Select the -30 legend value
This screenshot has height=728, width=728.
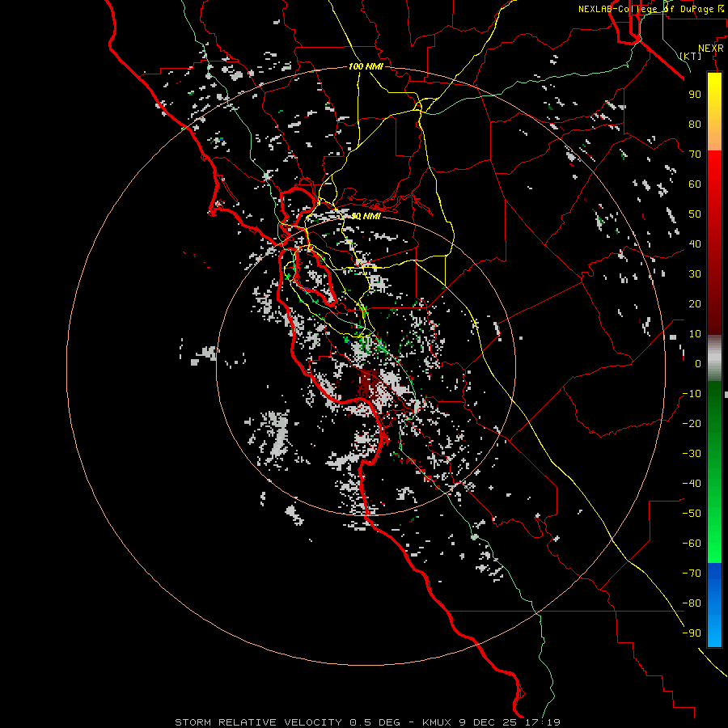[x=692, y=454]
